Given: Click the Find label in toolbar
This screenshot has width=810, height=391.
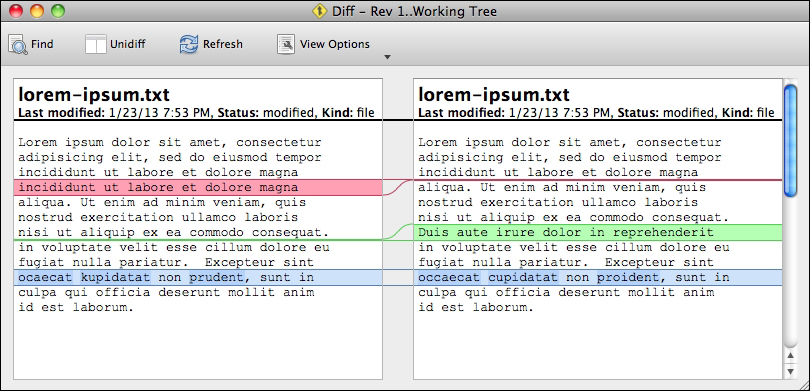Looking at the screenshot, I should [x=42, y=44].
